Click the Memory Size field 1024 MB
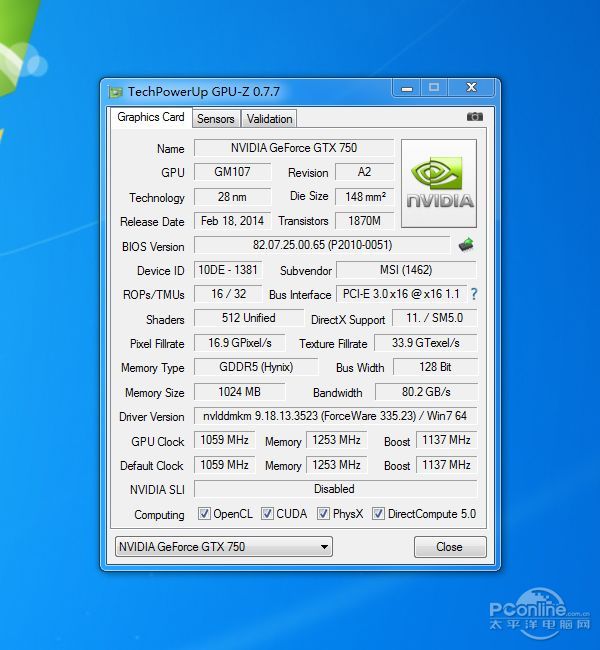Viewport: 600px width, 650px height. tap(240, 392)
